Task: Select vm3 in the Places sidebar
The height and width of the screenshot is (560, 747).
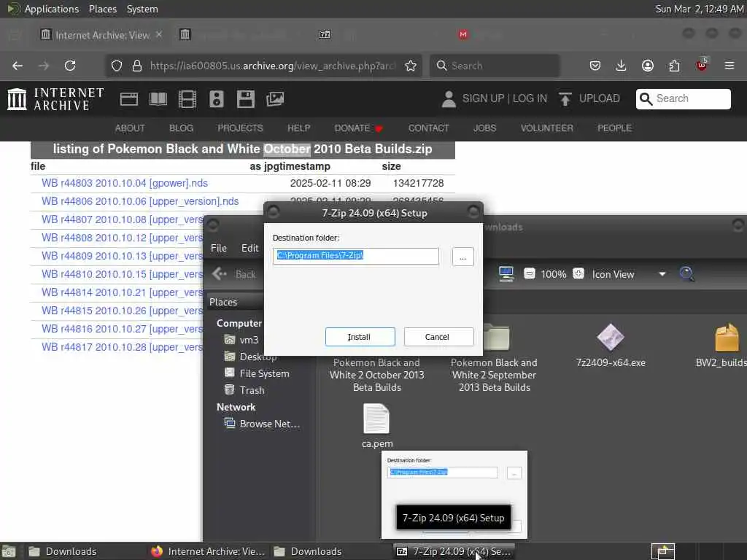Action: 242,340
